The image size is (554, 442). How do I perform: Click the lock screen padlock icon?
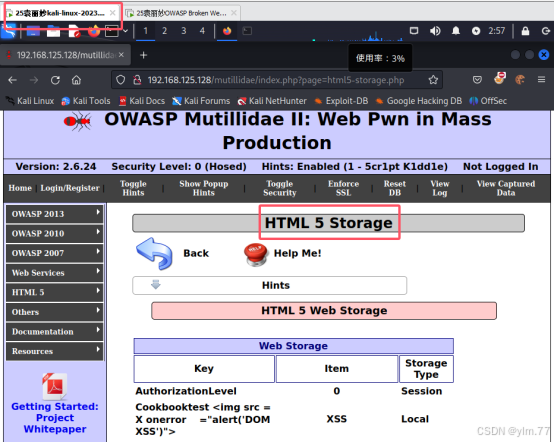coord(525,31)
